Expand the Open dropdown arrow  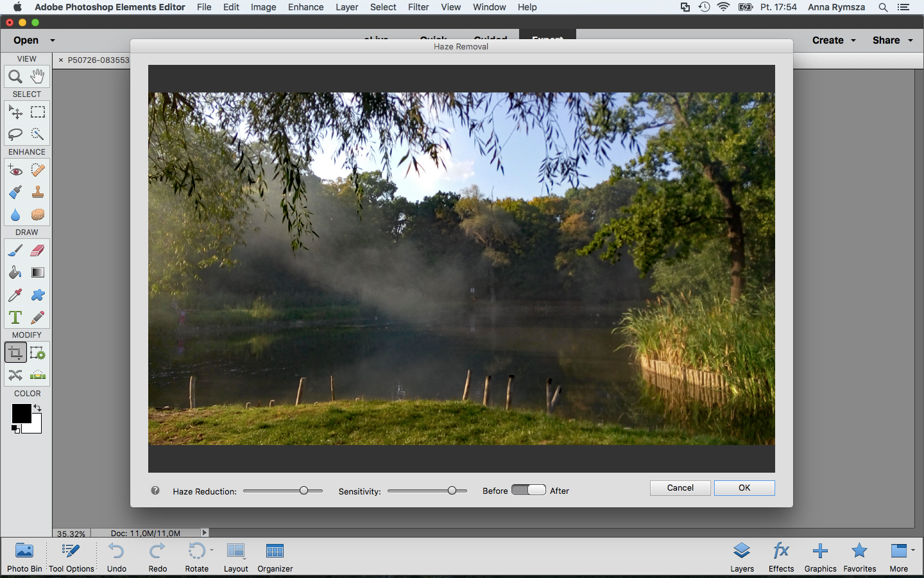pyautogui.click(x=53, y=40)
